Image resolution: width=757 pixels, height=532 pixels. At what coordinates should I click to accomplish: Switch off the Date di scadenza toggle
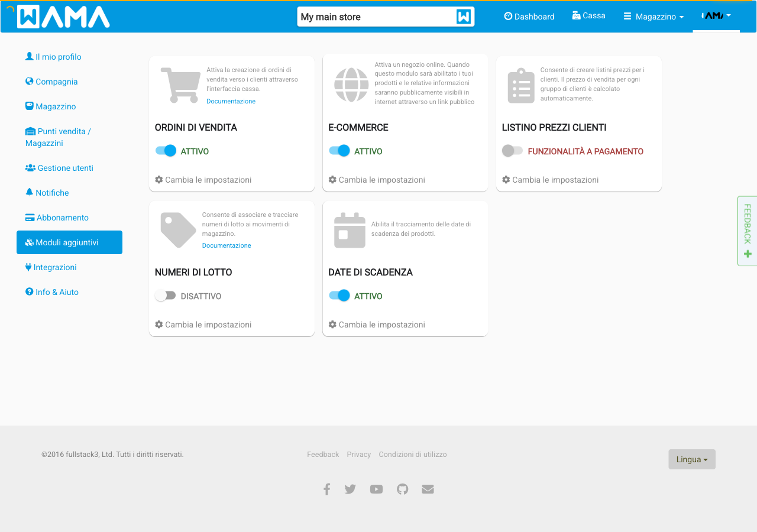(339, 296)
